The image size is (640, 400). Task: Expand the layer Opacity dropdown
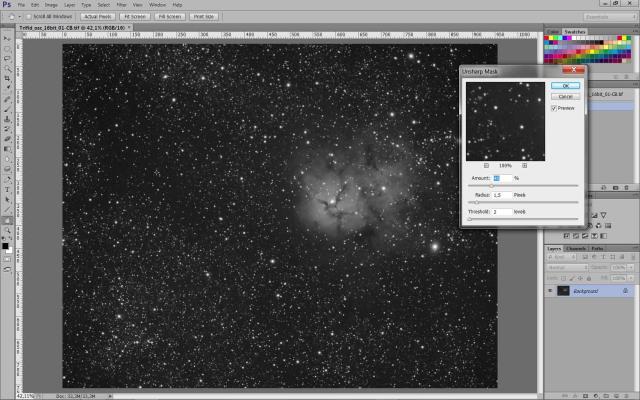pos(632,268)
